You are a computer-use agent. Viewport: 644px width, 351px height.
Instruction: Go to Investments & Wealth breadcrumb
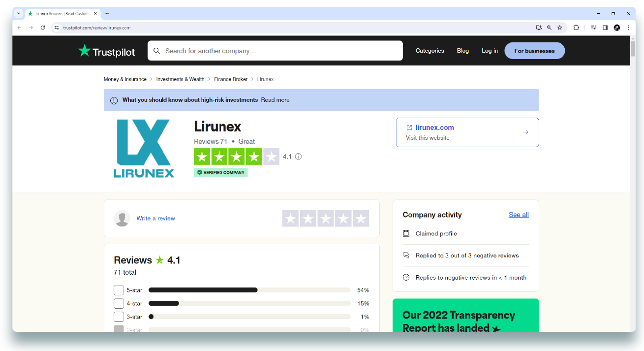(180, 79)
